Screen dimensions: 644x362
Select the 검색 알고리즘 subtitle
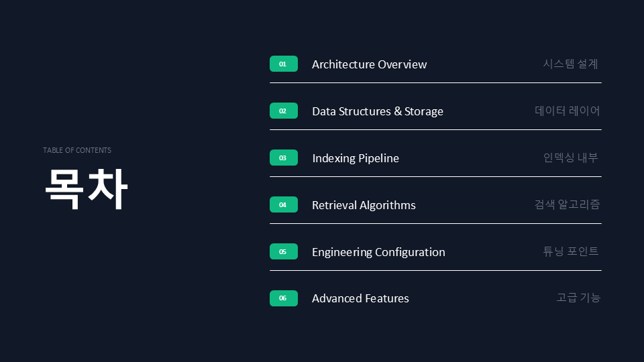[567, 205]
